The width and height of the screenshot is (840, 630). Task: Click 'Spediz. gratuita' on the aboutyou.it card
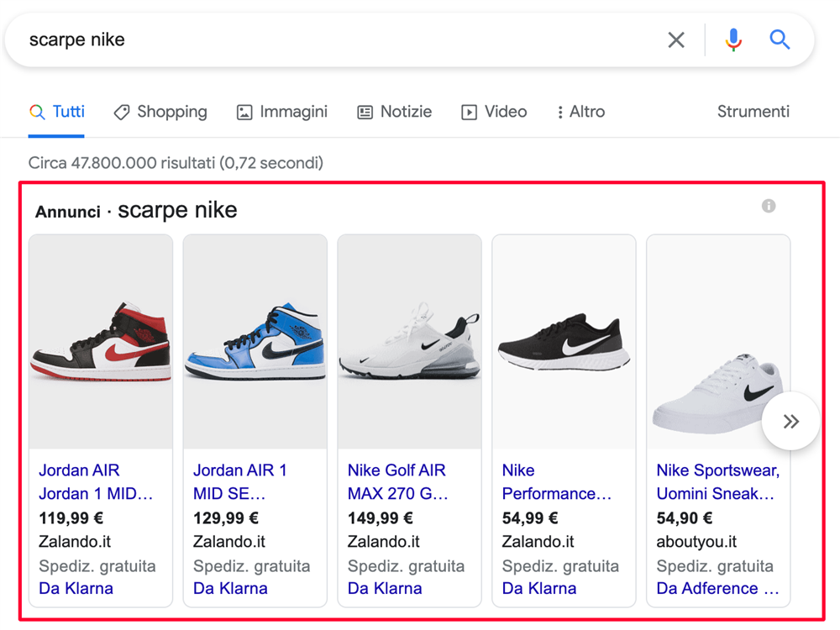(715, 565)
